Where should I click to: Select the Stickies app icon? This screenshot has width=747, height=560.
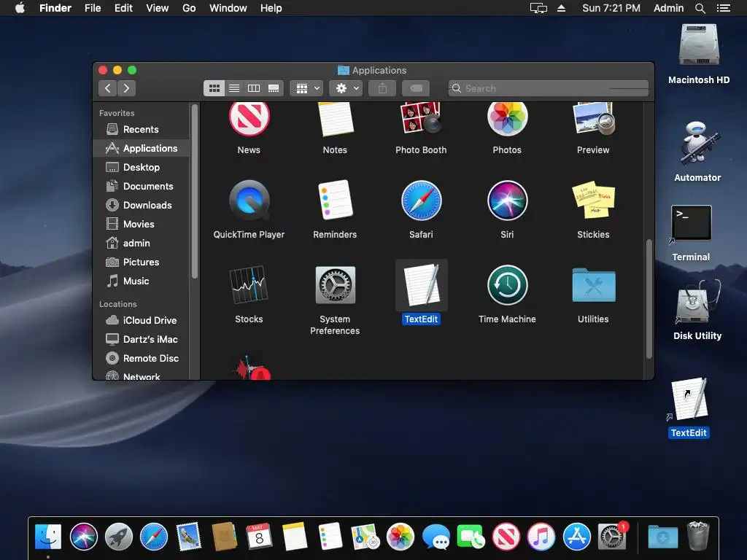click(x=593, y=201)
